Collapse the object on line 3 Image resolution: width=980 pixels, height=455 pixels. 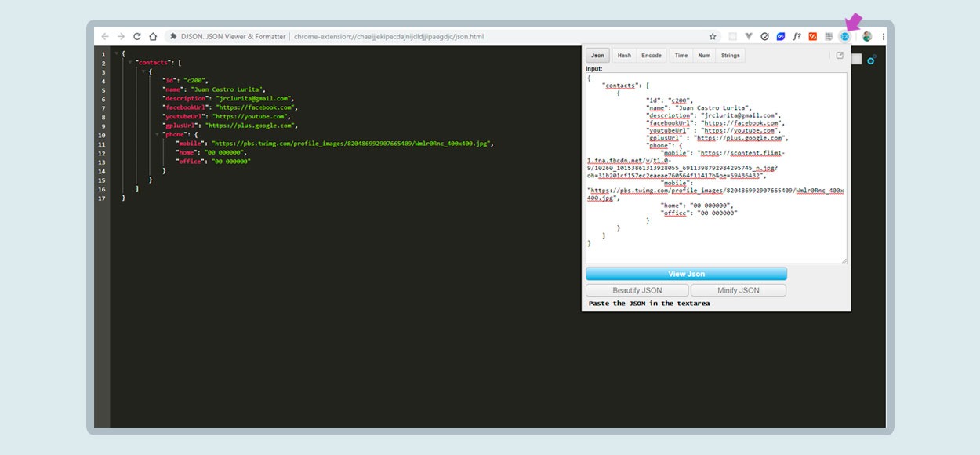tap(143, 71)
